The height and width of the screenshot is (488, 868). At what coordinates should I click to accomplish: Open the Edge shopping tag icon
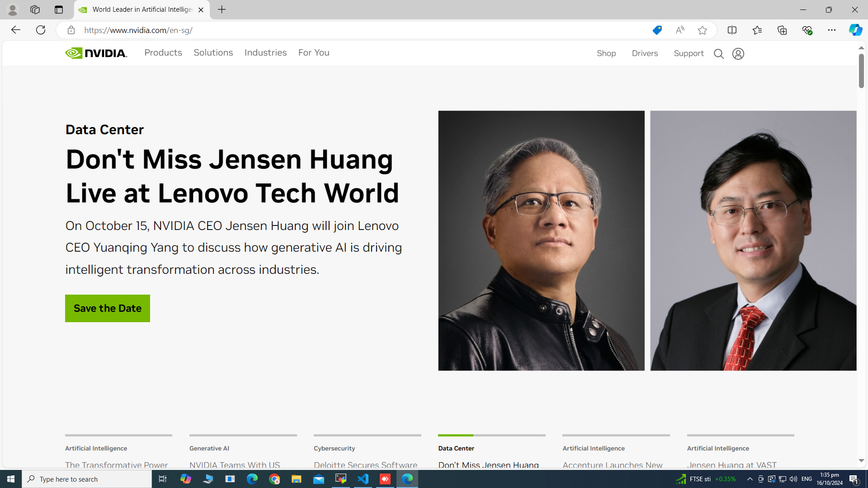[657, 30]
